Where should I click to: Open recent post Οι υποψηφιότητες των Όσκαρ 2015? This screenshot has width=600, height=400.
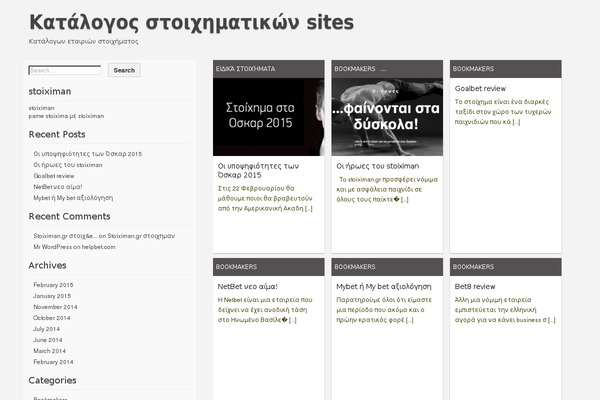[x=88, y=154]
